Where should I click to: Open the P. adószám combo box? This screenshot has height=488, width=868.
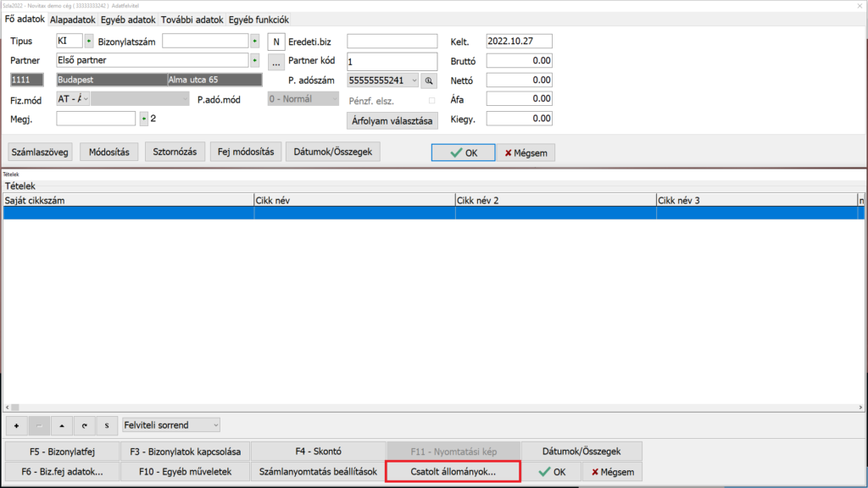(414, 80)
